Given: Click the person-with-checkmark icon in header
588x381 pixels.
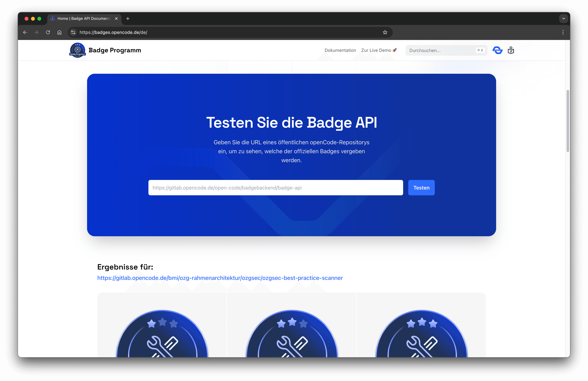Looking at the screenshot, I should [511, 50].
